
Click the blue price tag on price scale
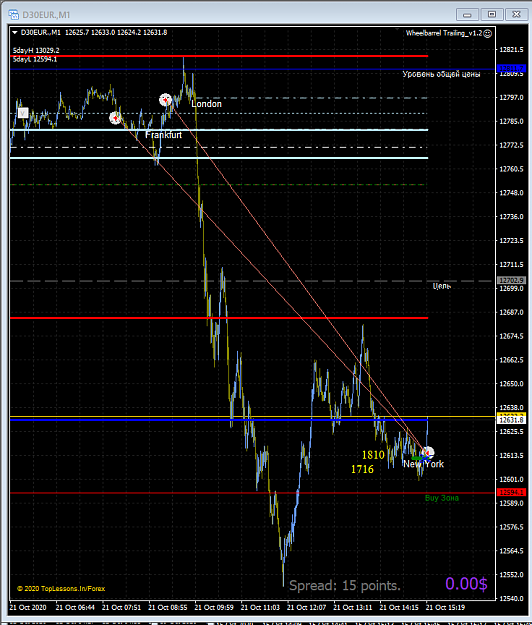pos(512,69)
